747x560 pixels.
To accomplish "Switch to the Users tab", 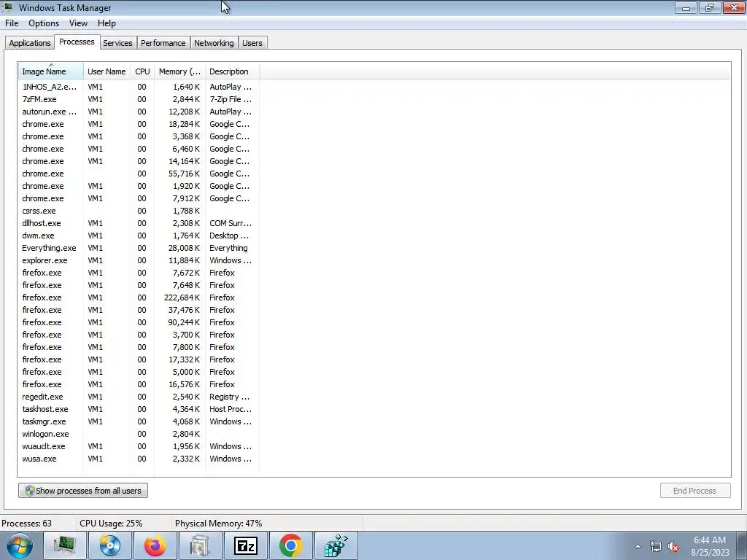I will [x=252, y=43].
